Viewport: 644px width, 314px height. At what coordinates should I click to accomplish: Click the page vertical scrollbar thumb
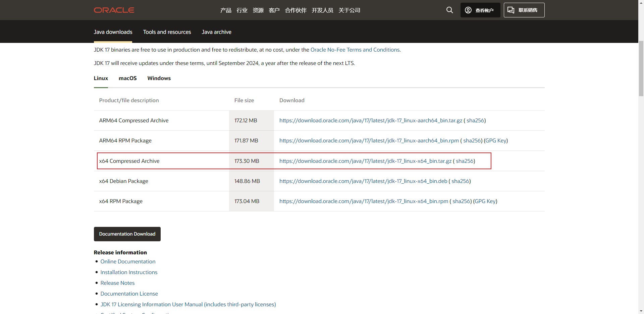(x=641, y=67)
